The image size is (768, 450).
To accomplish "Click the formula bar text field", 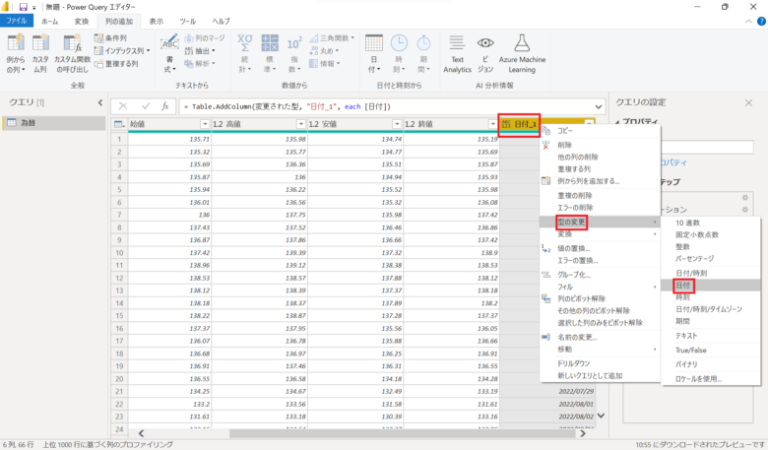I will pos(380,105).
